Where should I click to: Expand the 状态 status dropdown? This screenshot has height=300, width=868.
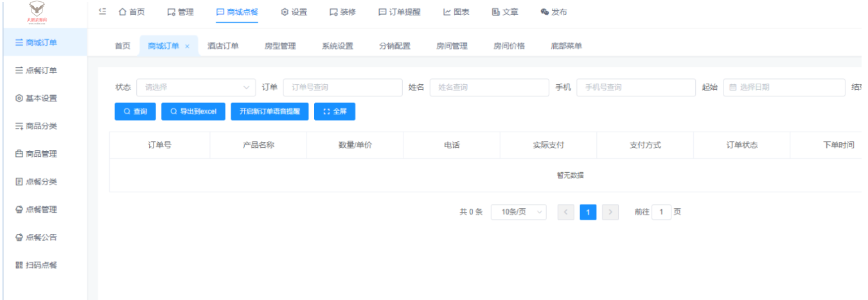click(x=197, y=87)
